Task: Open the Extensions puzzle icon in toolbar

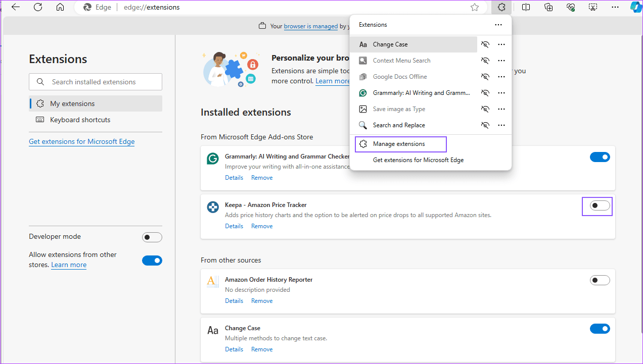Action: pyautogui.click(x=501, y=7)
